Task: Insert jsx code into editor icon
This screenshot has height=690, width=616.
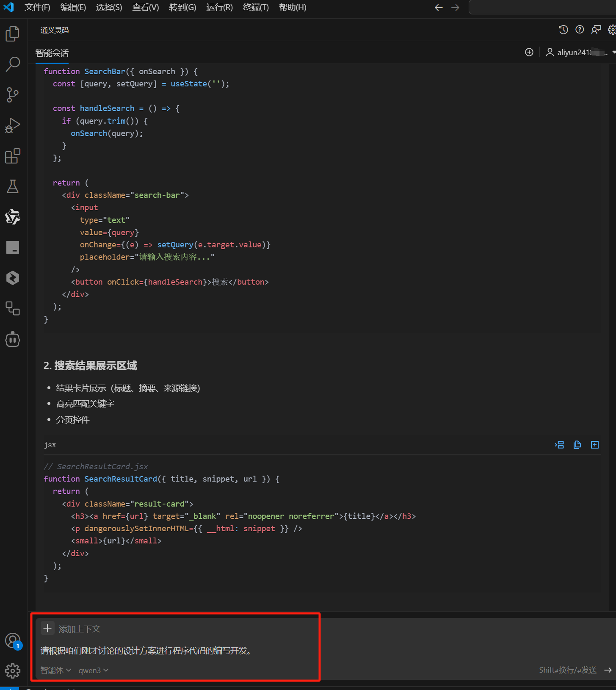Action: click(x=560, y=445)
